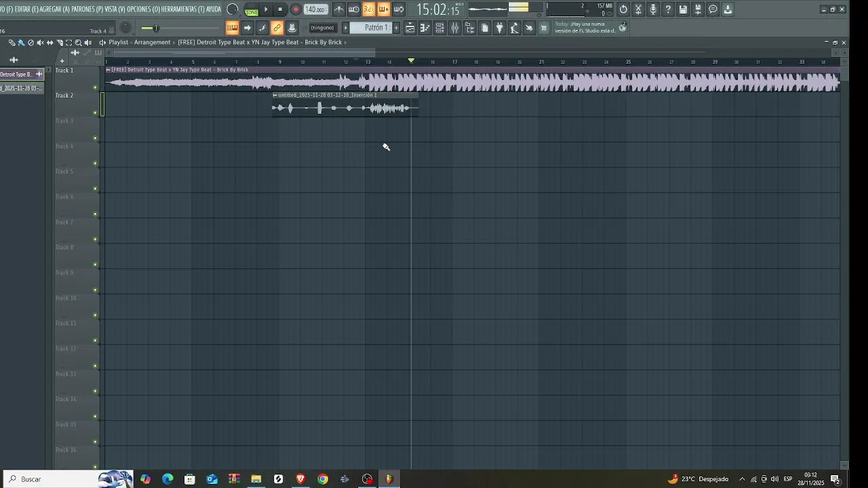868x488 pixels.
Task: Open the PATRONES (P) menu
Action: [87, 9]
